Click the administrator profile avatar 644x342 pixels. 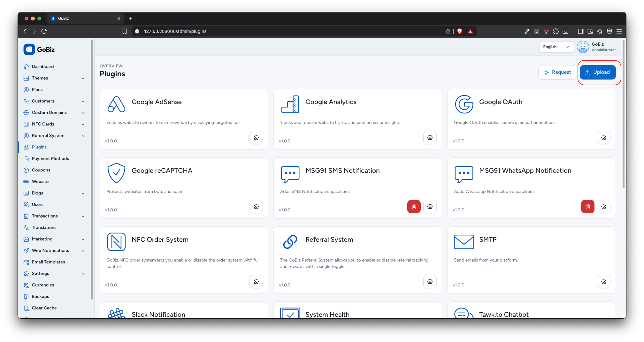click(583, 47)
